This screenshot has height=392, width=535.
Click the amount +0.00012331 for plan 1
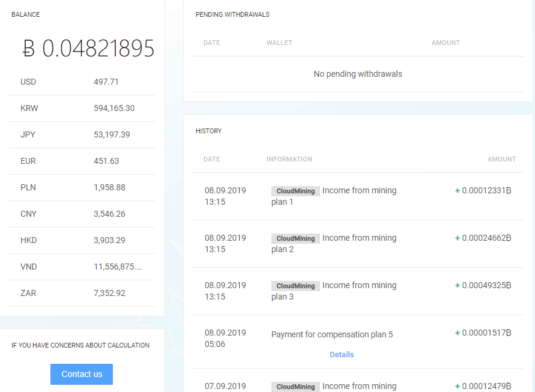tap(483, 191)
